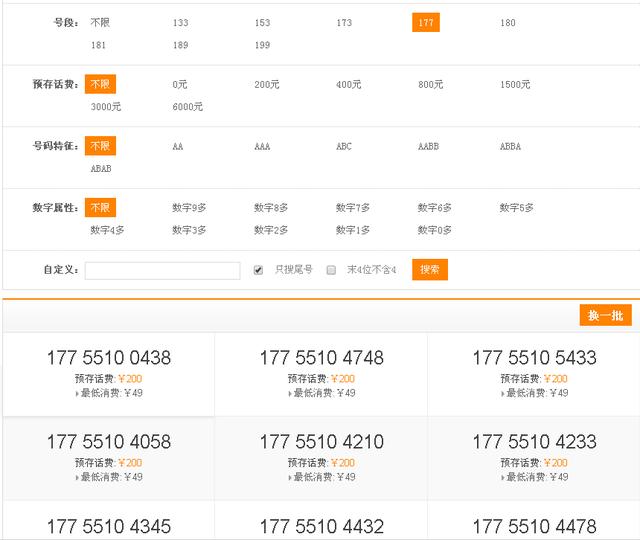Click the 搜索 search button
This screenshot has height=540, width=640.
[429, 270]
